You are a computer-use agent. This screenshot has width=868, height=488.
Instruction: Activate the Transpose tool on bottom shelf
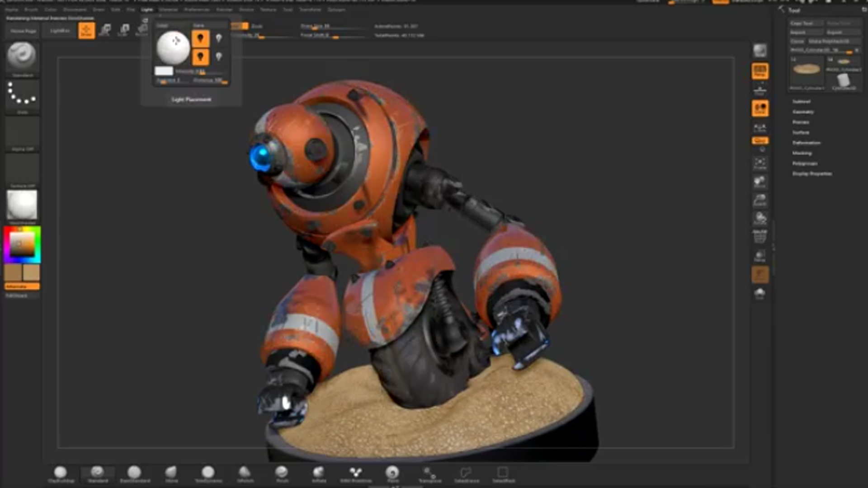tap(429, 474)
